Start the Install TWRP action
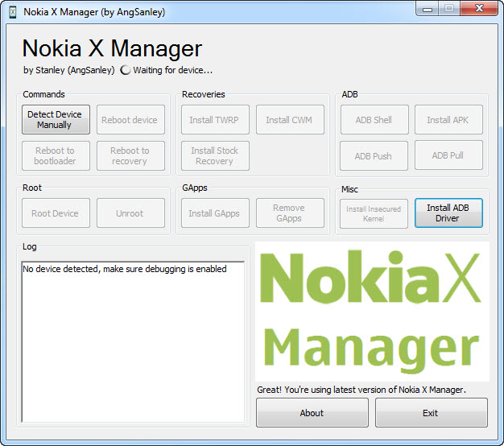Screen dimensions: 504x446 215,119
